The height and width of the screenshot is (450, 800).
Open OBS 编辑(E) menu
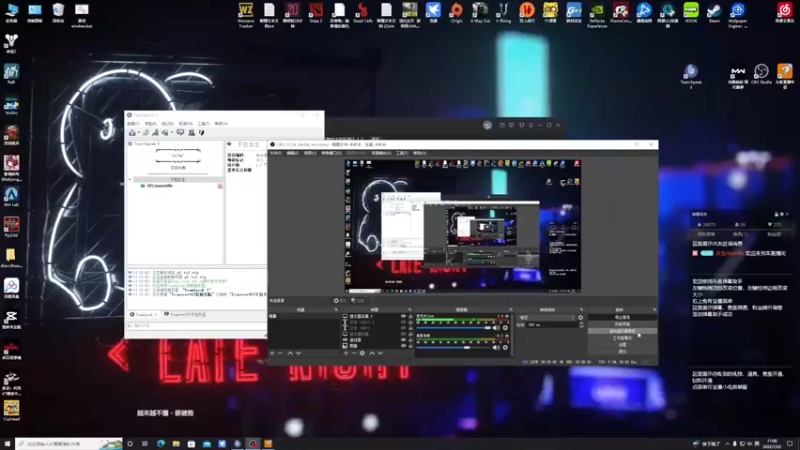pos(292,153)
